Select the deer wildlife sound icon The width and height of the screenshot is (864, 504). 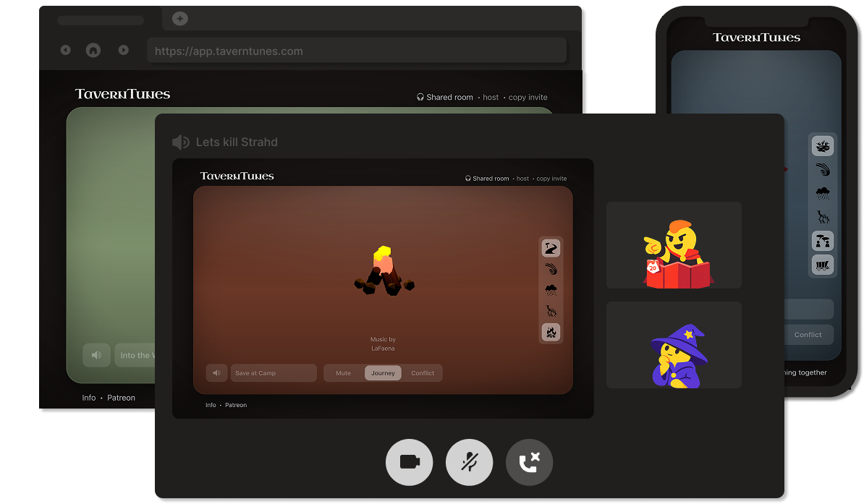551,310
